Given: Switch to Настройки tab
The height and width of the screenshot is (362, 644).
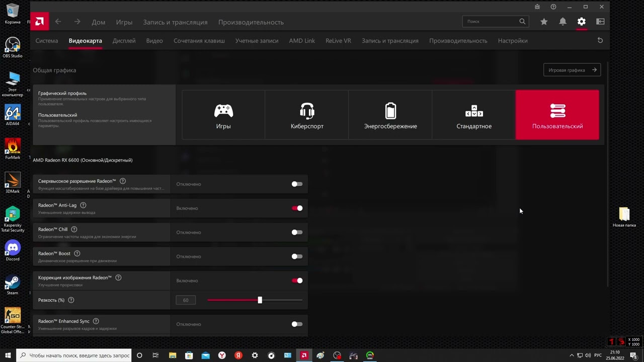Looking at the screenshot, I should pyautogui.click(x=513, y=41).
